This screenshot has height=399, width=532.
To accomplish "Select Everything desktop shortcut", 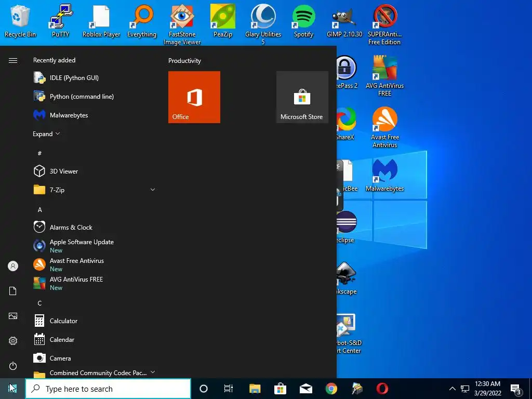I will 142,20.
